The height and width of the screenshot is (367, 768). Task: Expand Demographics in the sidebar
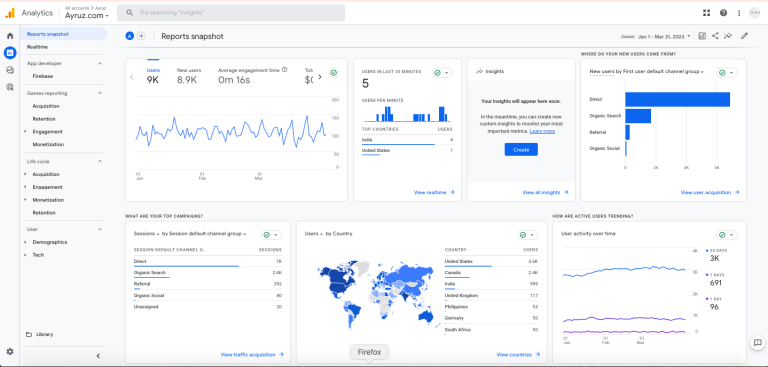point(25,242)
